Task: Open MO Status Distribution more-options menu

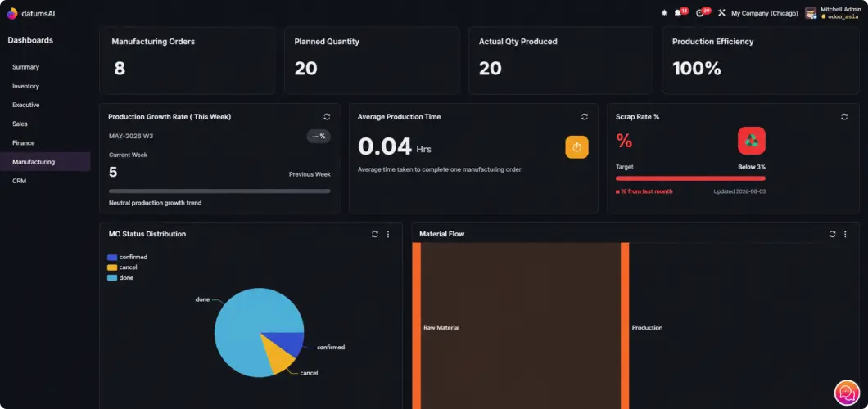Action: click(388, 234)
